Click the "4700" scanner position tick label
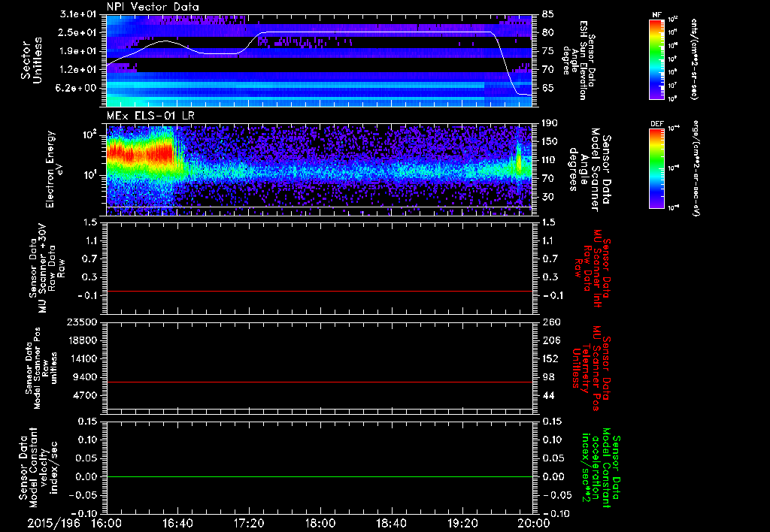Image resolution: width=770 pixels, height=532 pixels. click(x=84, y=395)
